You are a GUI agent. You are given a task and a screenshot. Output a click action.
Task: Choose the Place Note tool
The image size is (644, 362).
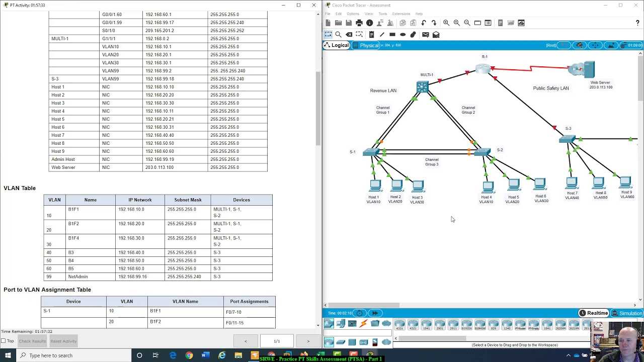click(371, 34)
